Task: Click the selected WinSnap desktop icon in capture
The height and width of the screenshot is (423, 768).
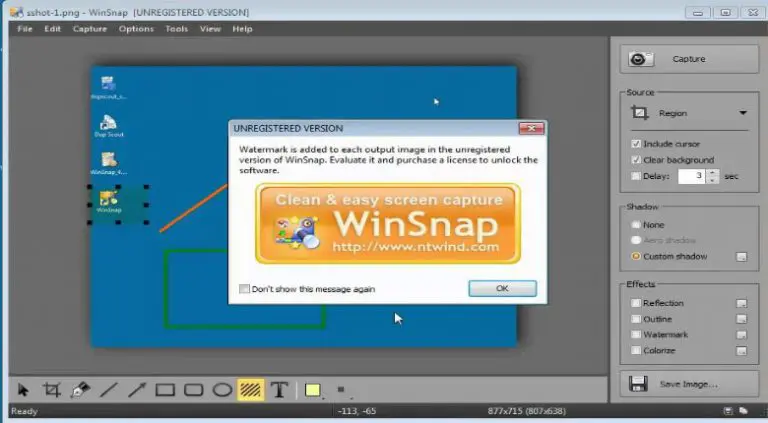Action: pyautogui.click(x=109, y=201)
